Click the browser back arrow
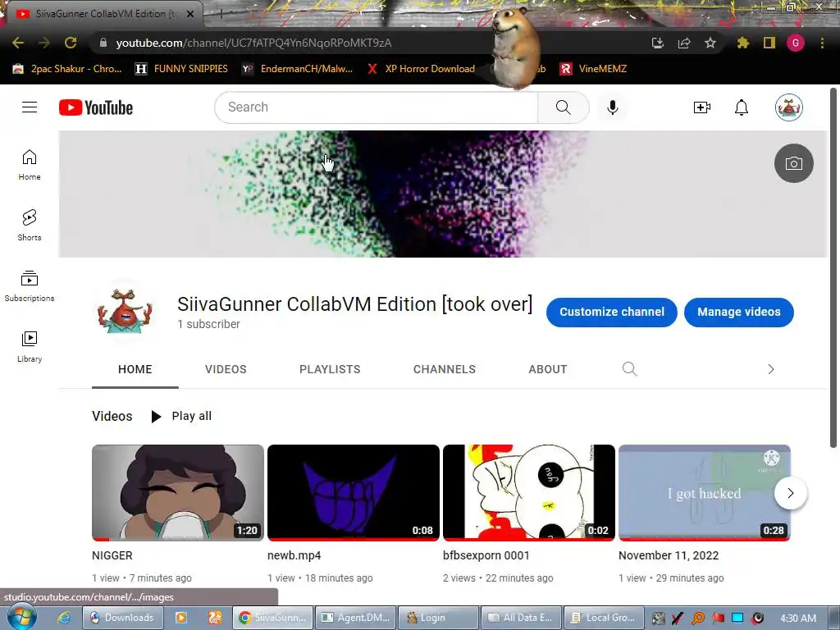 tap(18, 43)
